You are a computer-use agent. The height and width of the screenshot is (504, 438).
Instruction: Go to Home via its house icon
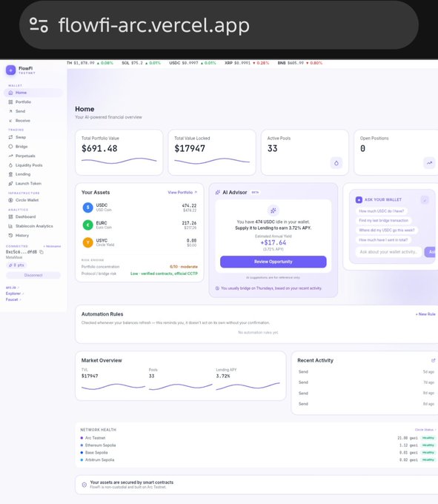click(10, 93)
